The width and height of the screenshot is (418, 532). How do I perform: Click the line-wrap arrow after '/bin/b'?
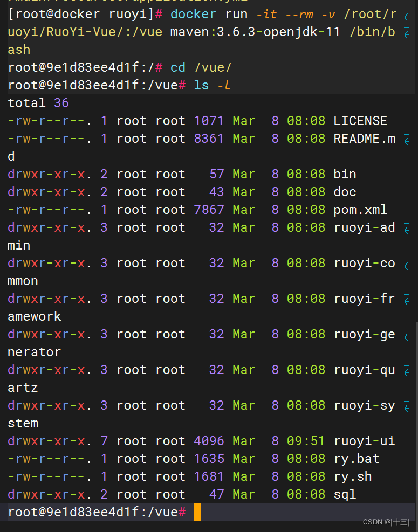coord(407,33)
